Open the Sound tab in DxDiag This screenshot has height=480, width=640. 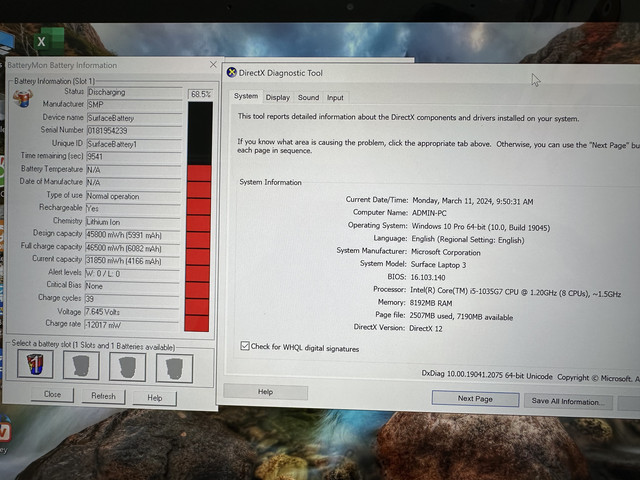tap(308, 98)
